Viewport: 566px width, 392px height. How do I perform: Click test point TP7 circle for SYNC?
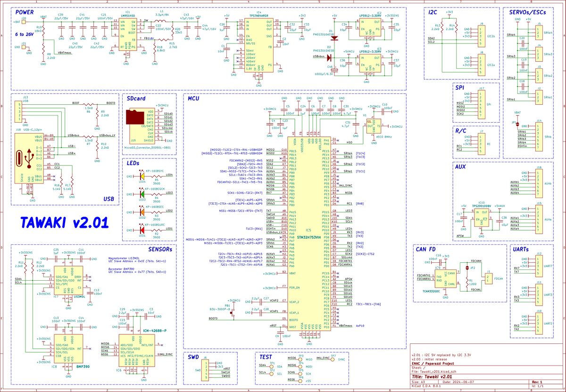pos(333,359)
